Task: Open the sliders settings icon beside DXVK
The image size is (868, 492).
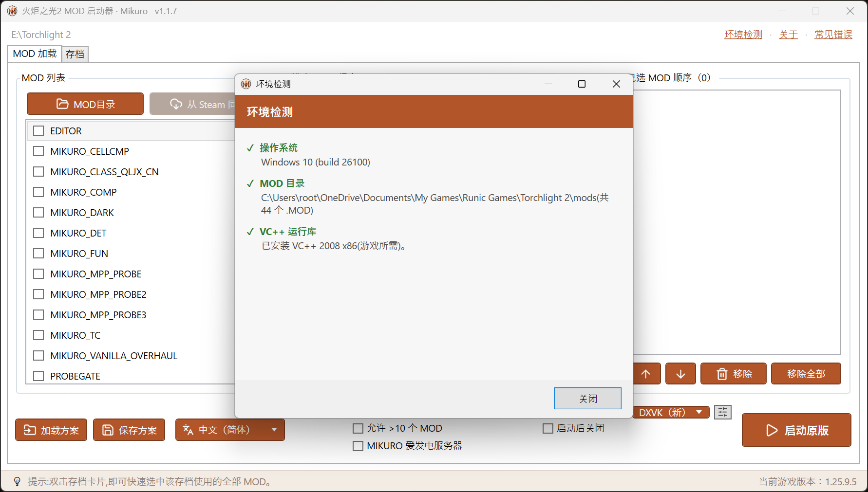Action: (723, 412)
